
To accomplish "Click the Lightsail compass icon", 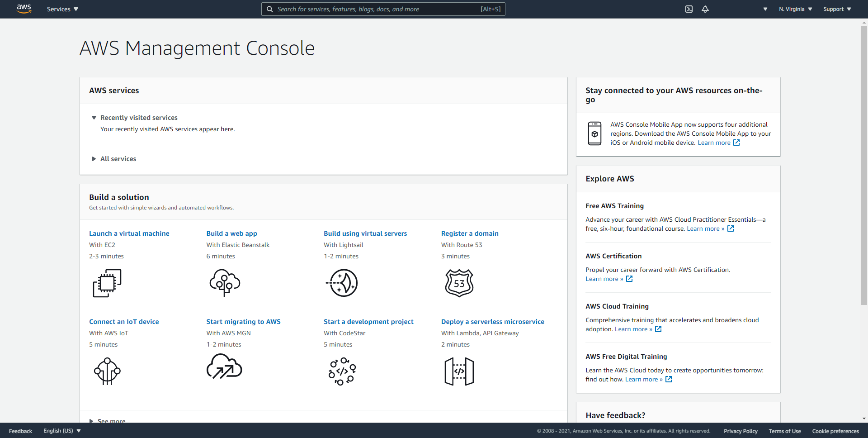I will pos(342,283).
